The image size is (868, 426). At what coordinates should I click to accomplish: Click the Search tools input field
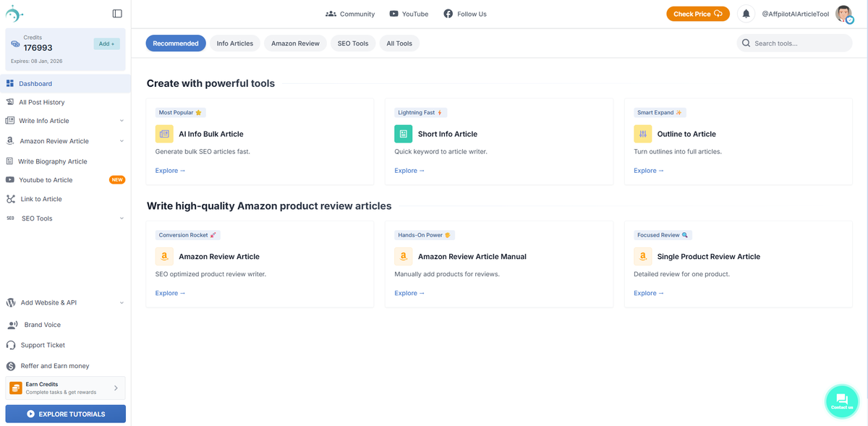(x=794, y=43)
